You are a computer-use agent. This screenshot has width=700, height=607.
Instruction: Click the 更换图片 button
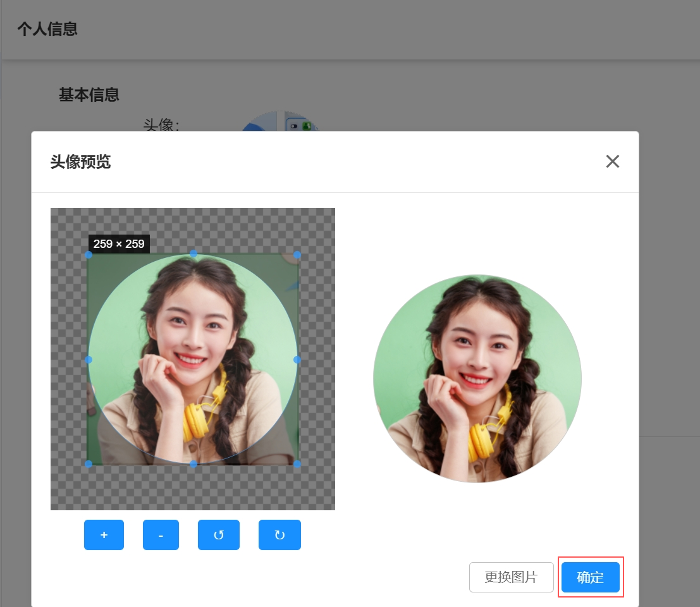511,577
